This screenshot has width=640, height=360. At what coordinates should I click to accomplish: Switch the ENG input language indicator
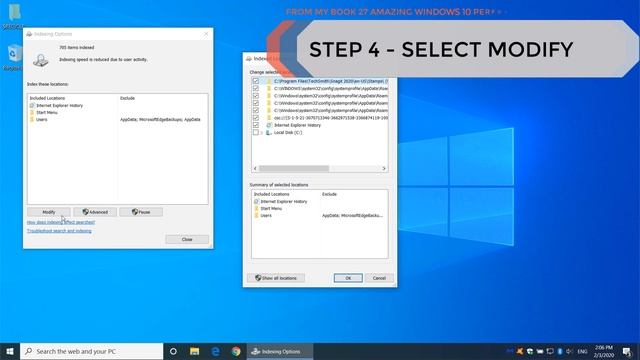pyautogui.click(x=582, y=351)
